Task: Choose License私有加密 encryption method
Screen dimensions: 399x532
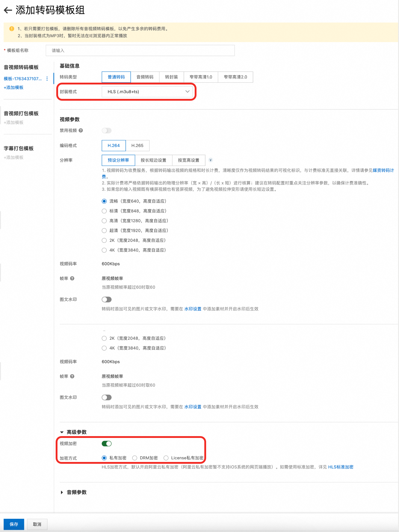Action: 166,458
